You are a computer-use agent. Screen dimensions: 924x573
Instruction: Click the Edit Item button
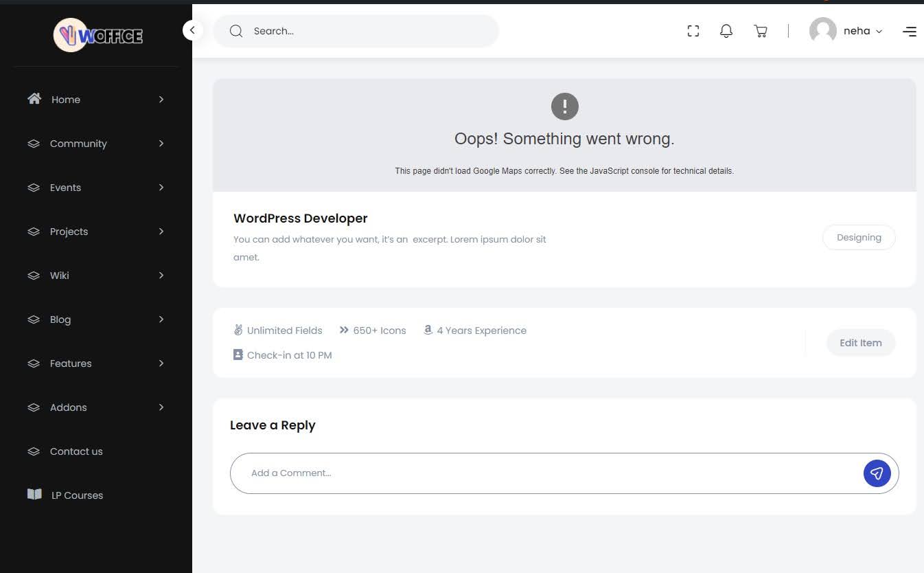(x=860, y=343)
